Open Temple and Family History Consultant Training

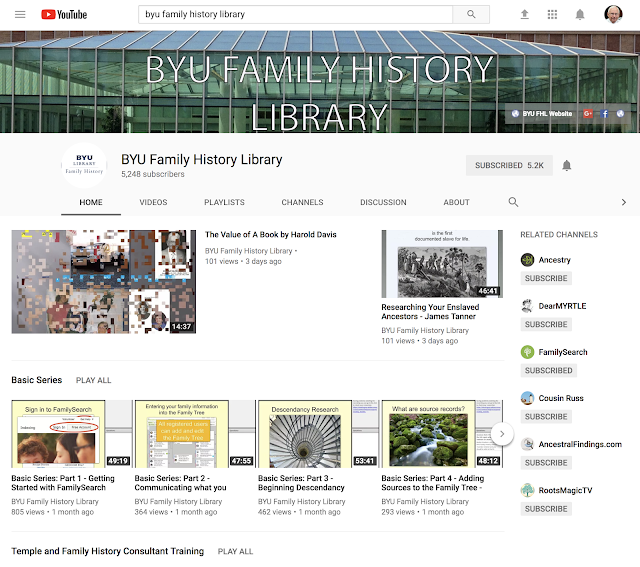point(108,551)
